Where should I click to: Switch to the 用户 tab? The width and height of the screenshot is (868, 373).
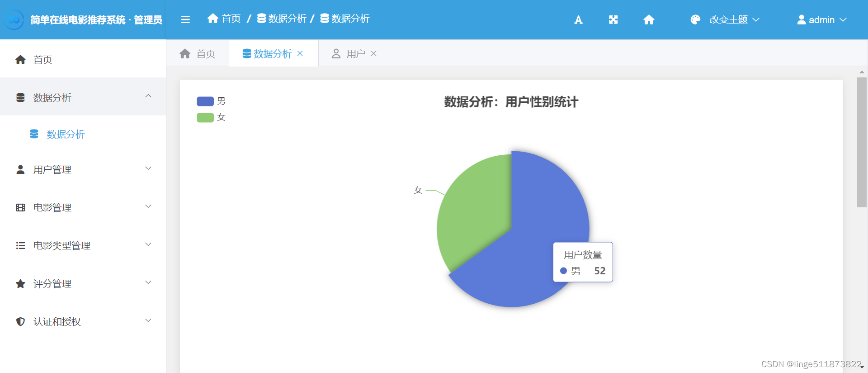pyautogui.click(x=354, y=53)
